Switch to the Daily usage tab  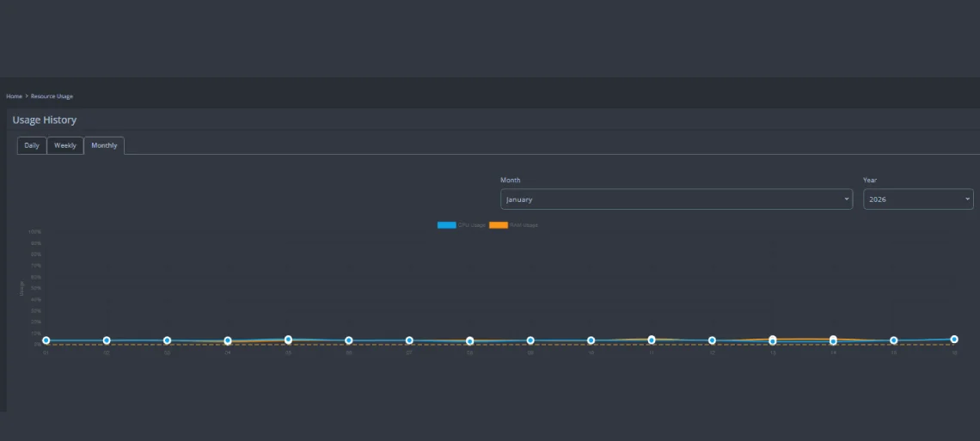32,145
